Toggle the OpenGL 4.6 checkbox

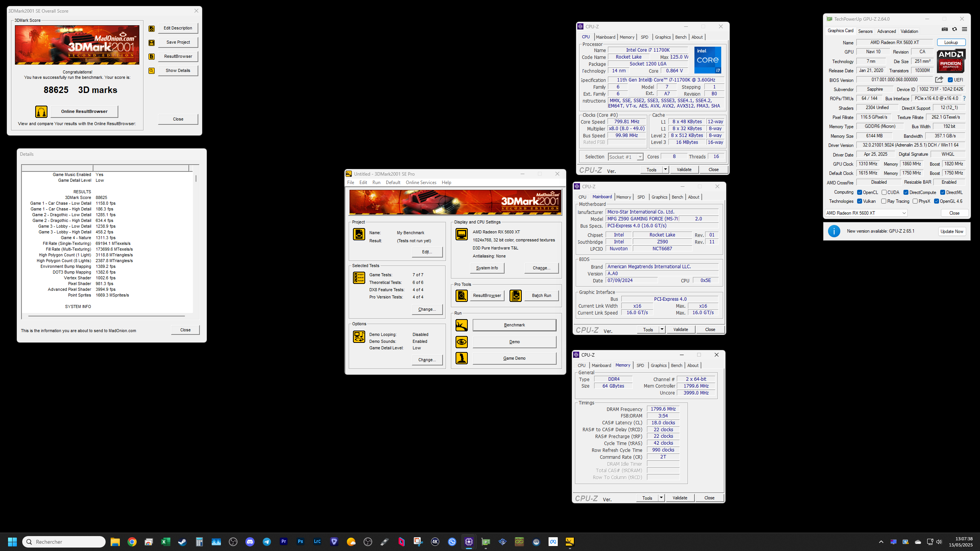pos(937,201)
